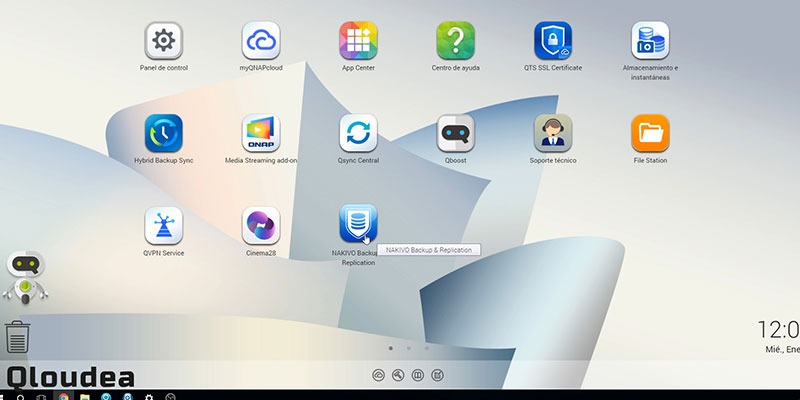800x400 pixels.
Task: Click the Qboost robot widget
Action: click(x=25, y=278)
